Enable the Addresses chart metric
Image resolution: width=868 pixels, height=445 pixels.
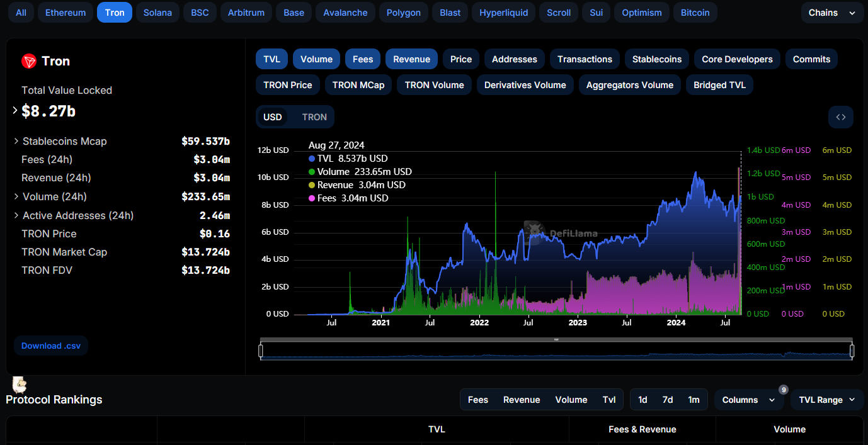(x=515, y=59)
